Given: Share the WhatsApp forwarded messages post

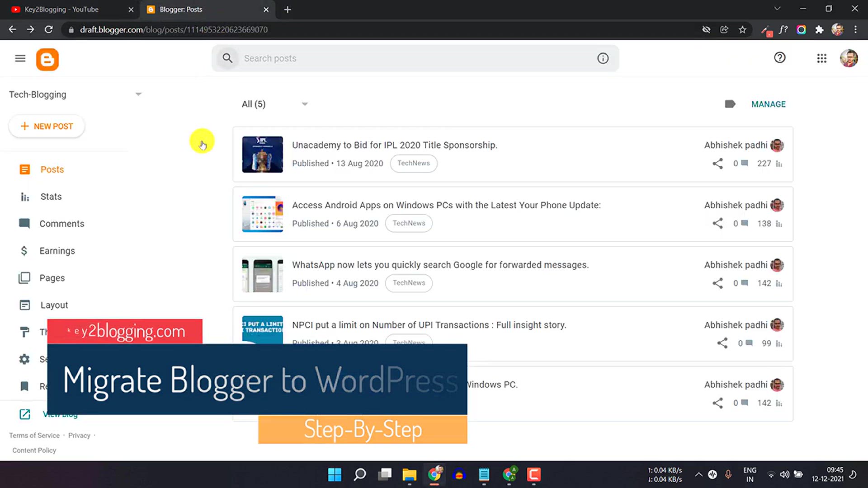Looking at the screenshot, I should tap(717, 283).
